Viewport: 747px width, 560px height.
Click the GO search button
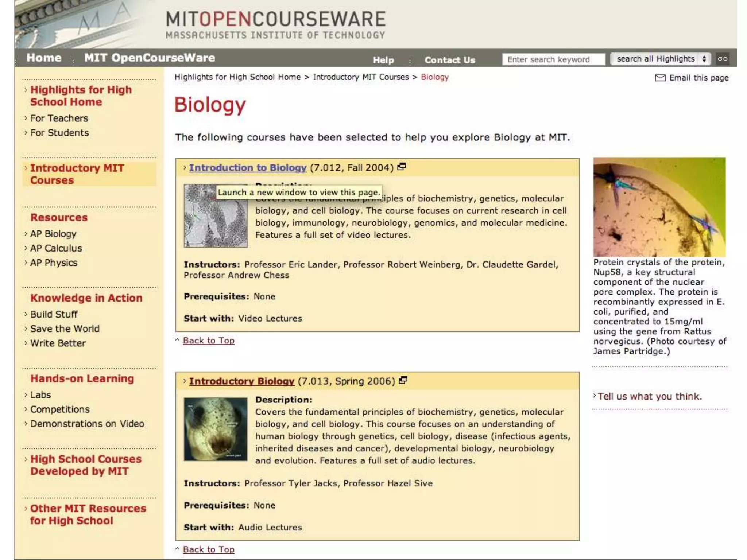722,59
